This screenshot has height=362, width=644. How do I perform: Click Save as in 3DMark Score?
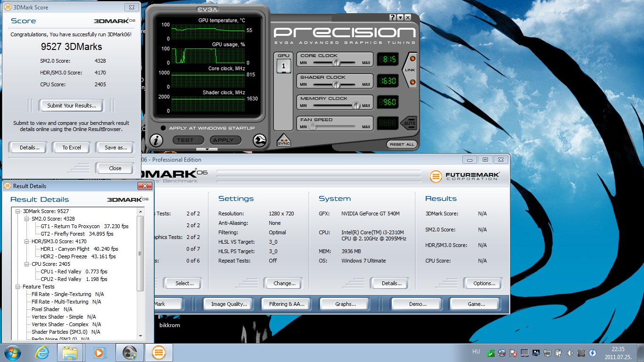pos(116,148)
